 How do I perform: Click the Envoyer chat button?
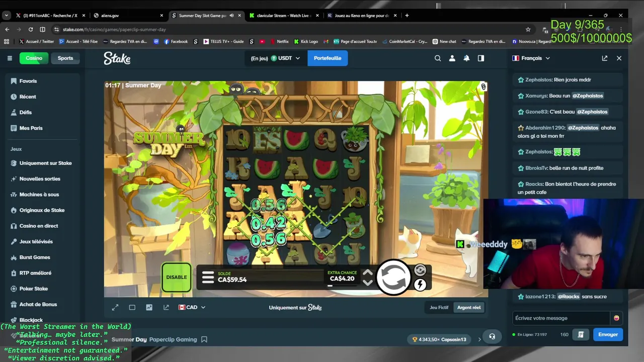608,334
